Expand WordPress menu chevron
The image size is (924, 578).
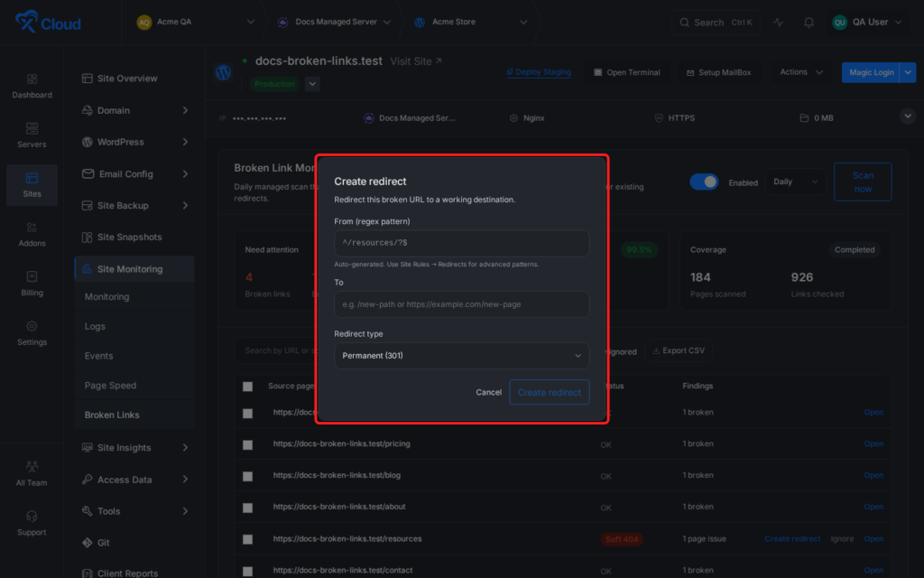click(185, 142)
